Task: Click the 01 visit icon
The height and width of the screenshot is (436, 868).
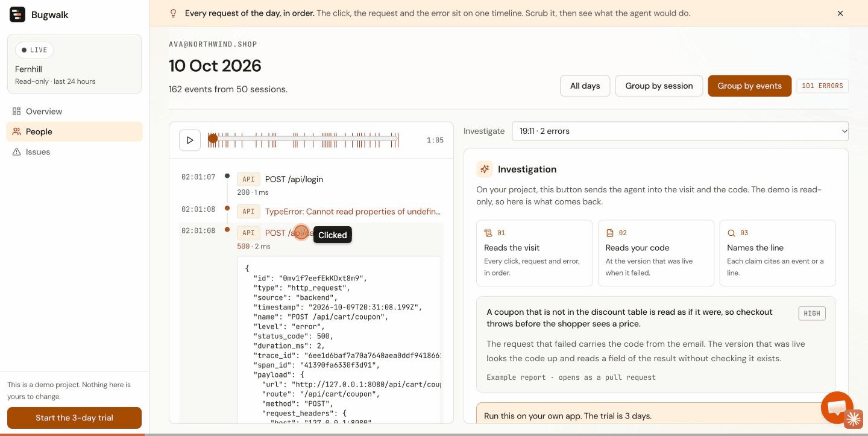Action: 488,233
